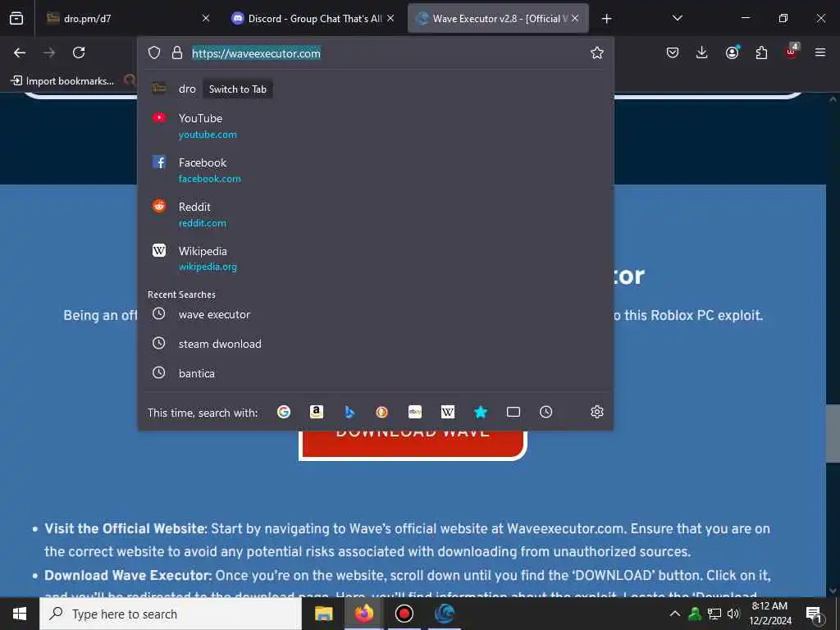Image resolution: width=840 pixels, height=630 pixels.
Task: Open the Windows Start menu
Action: point(20,614)
